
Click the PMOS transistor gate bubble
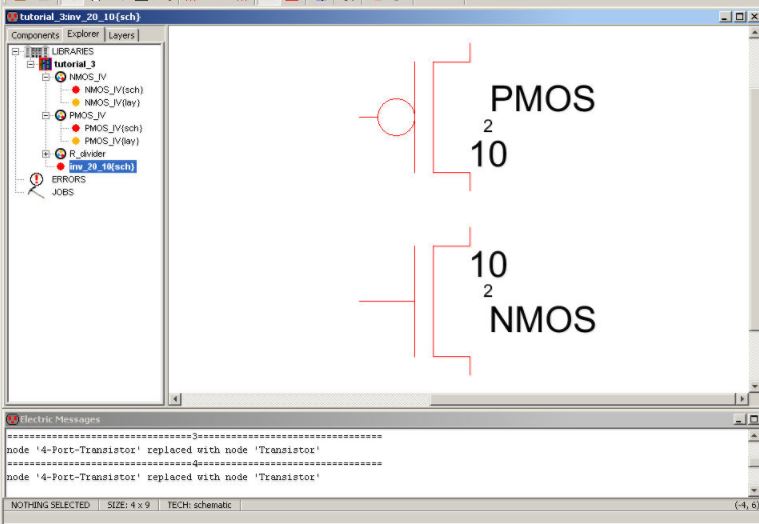click(396, 117)
